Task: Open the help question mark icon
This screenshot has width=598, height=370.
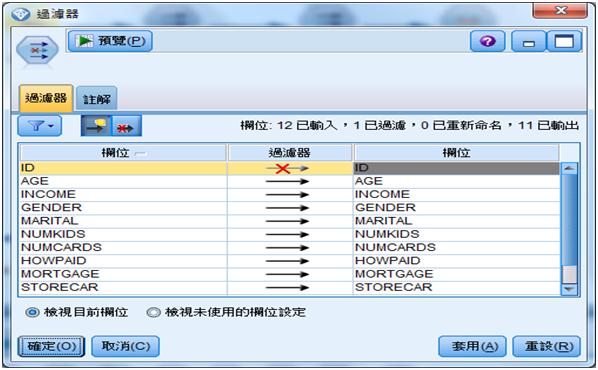Action: pyautogui.click(x=487, y=41)
